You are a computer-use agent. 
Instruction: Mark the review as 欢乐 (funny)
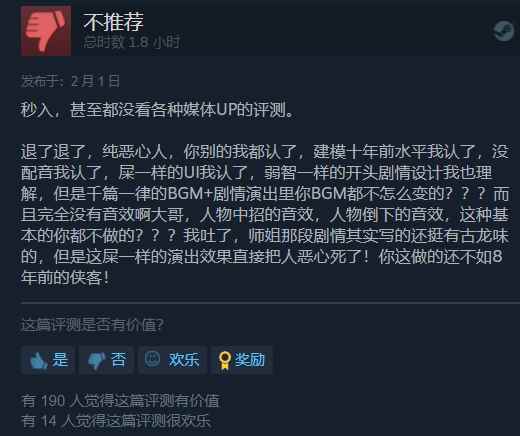[x=173, y=360]
